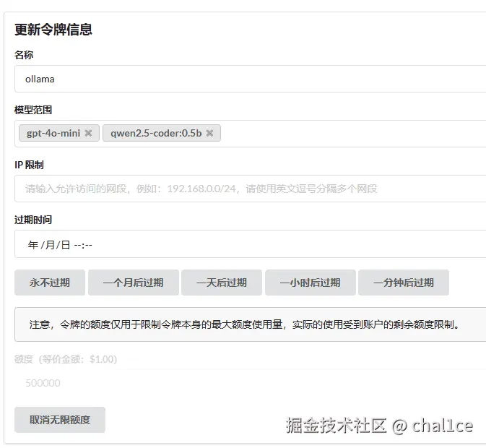Click the 模型范围 field label
The width and height of the screenshot is (486, 448).
point(33,110)
